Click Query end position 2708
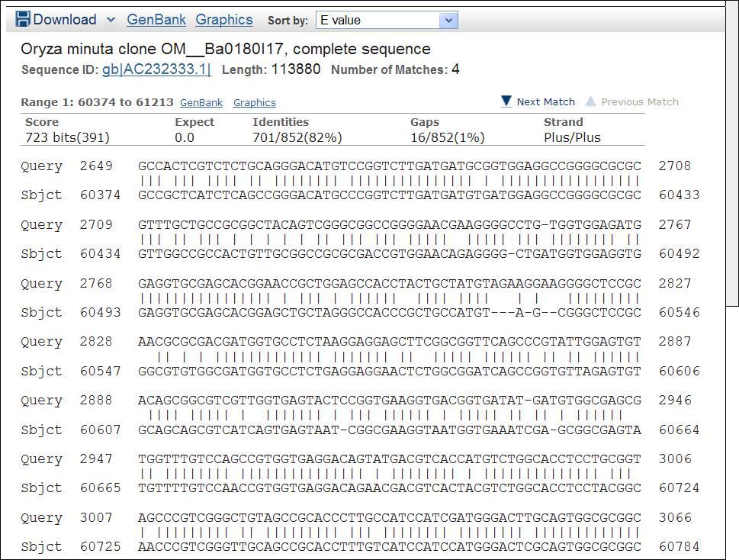739x560 pixels. coord(675,166)
